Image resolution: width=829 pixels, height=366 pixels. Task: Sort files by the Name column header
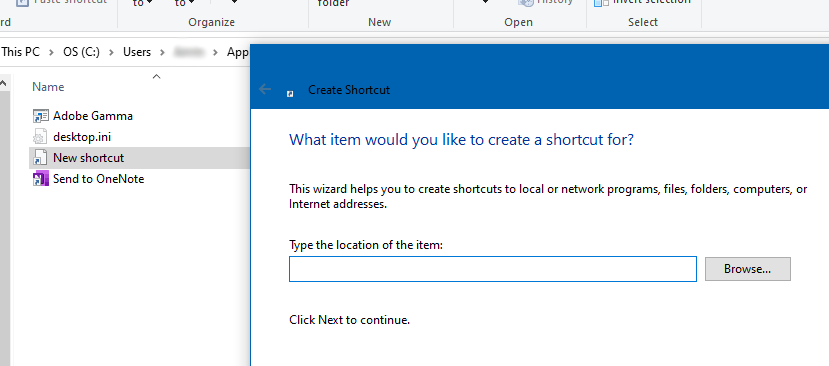click(48, 87)
